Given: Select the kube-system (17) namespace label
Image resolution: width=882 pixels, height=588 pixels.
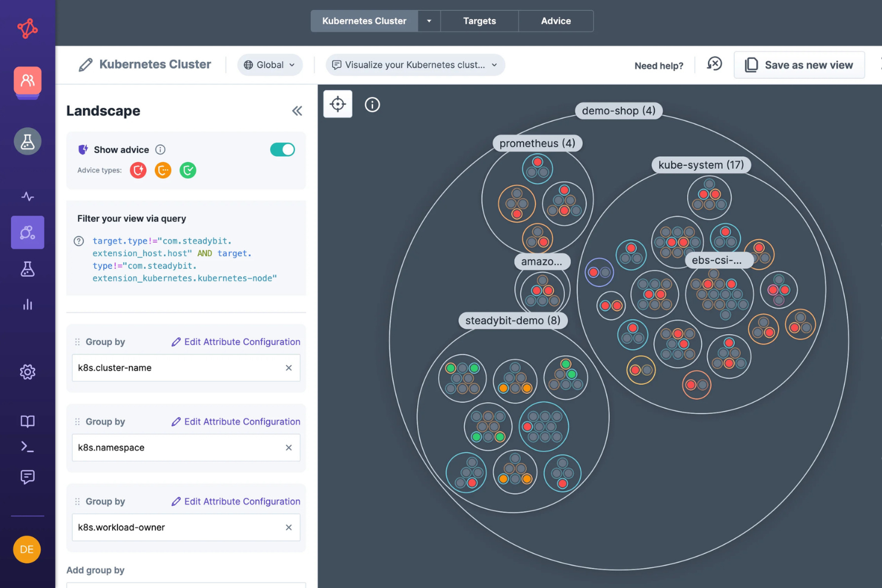Looking at the screenshot, I should tap(701, 165).
